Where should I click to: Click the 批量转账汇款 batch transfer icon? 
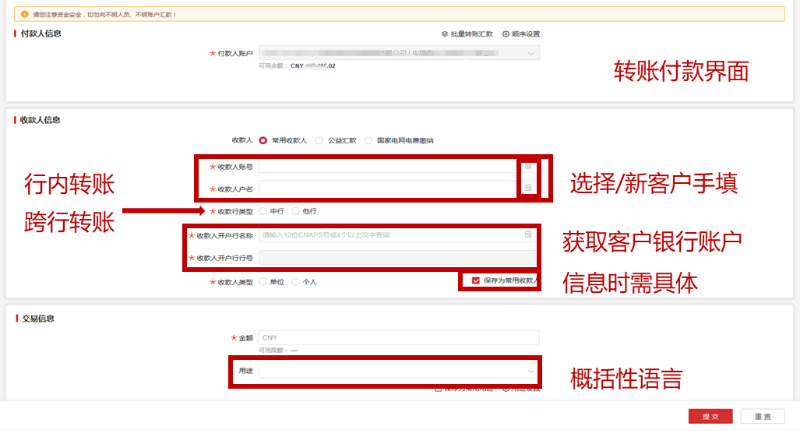[444, 34]
